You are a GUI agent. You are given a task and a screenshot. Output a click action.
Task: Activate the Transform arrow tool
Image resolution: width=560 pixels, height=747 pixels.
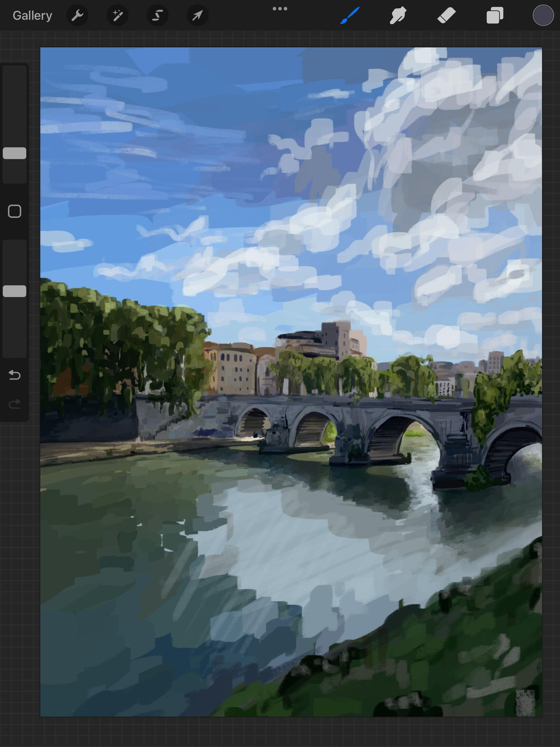pyautogui.click(x=197, y=16)
